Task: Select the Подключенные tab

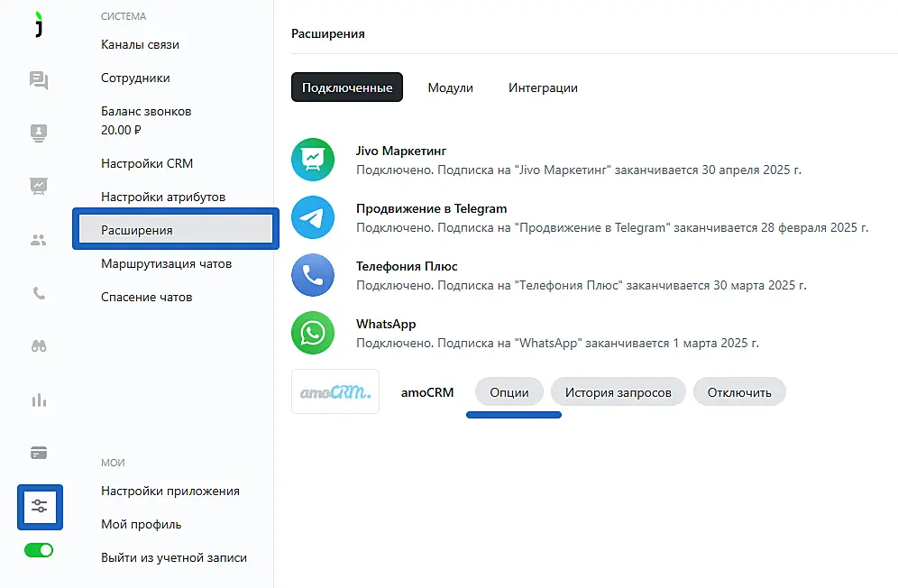Action: pyautogui.click(x=347, y=87)
